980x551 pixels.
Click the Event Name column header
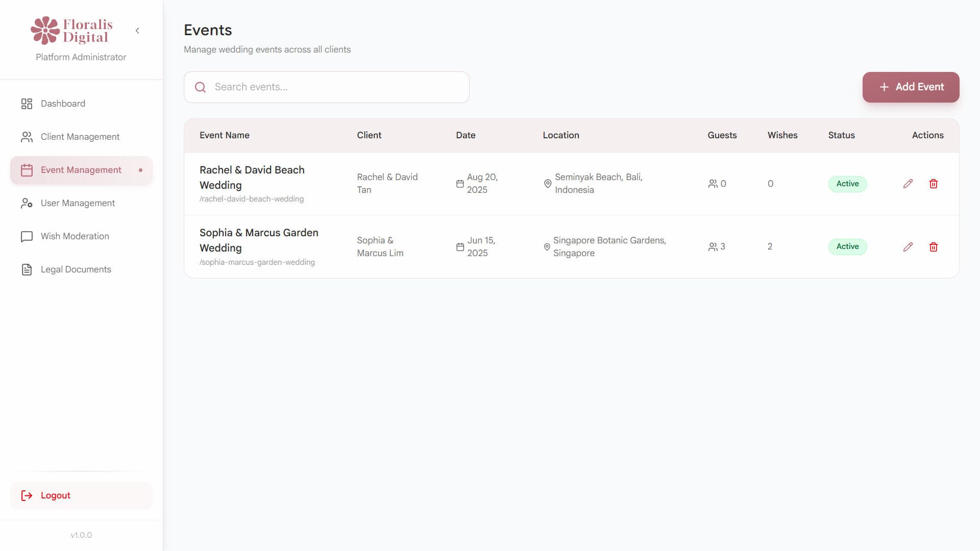coord(225,135)
